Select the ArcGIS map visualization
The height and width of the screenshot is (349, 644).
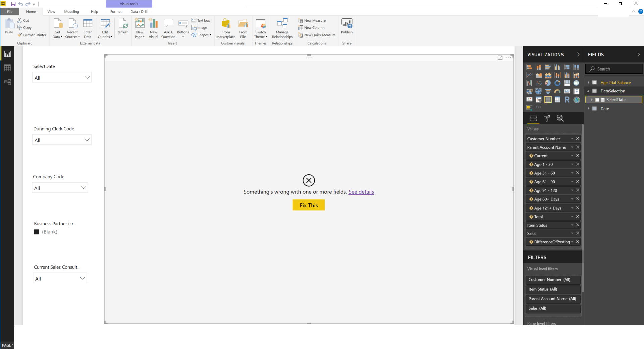tap(576, 100)
